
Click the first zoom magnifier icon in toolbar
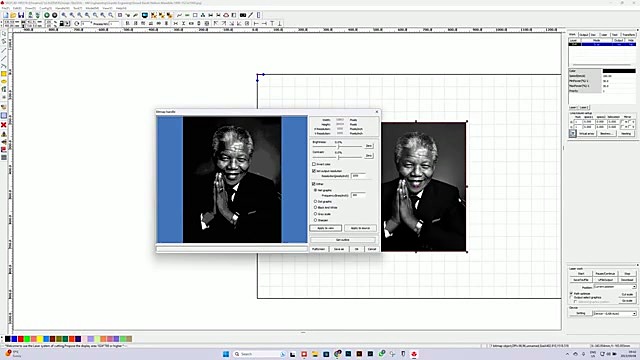point(64,15)
